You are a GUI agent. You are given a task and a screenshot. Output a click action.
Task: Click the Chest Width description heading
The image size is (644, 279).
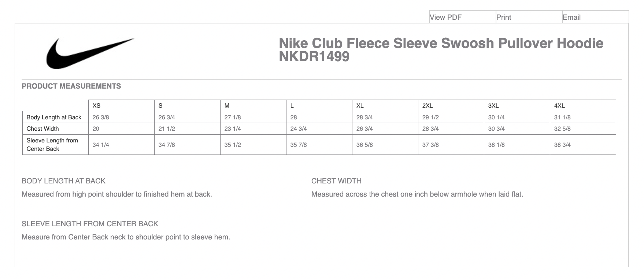pyautogui.click(x=336, y=181)
